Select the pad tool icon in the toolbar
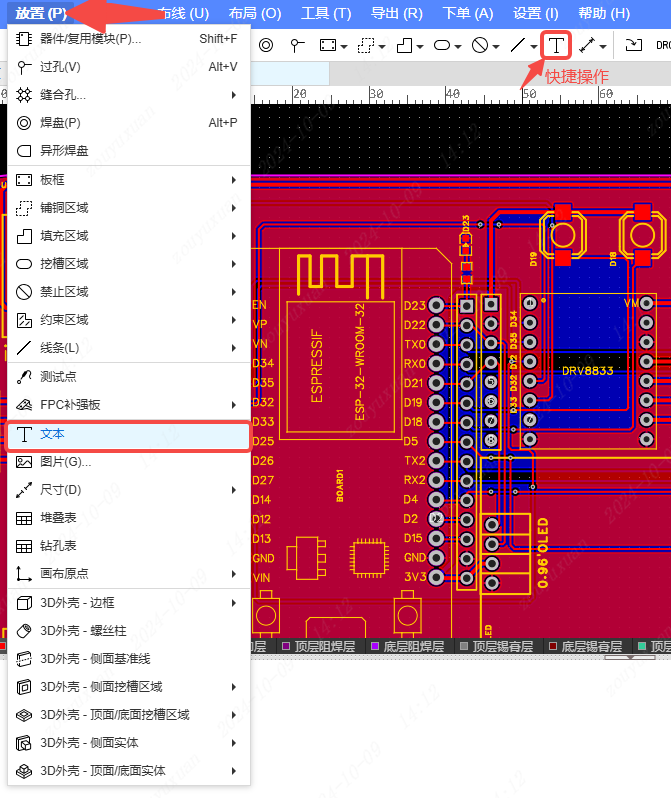The image size is (671, 798). click(x=266, y=45)
